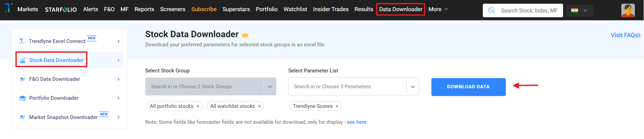The height and width of the screenshot is (139, 644).
Task: Open the Visit FAQs link
Action: pos(625,35)
